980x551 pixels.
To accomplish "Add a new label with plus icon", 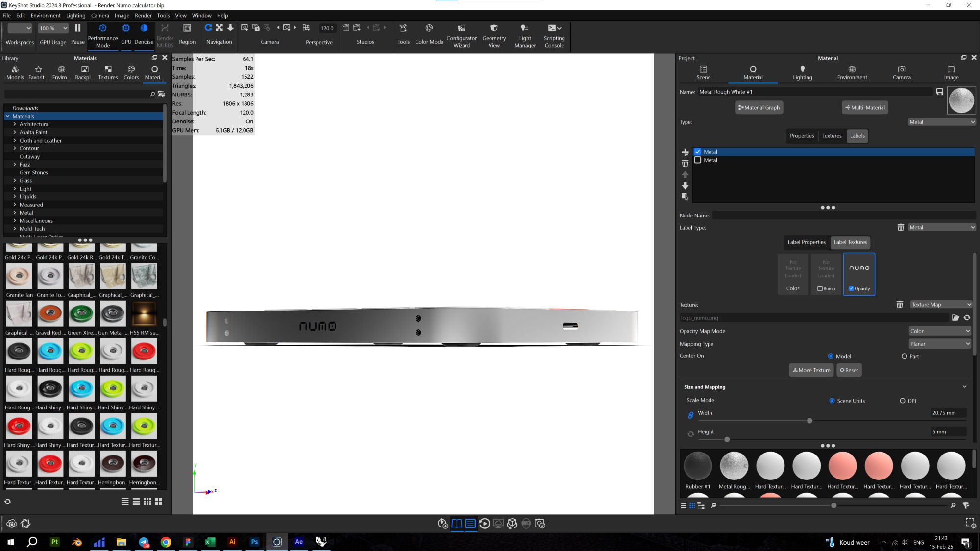I will coord(685,152).
